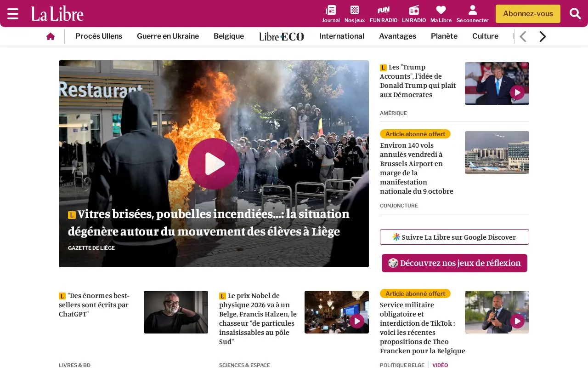Open the Brussels Airport cancelled flights article

(x=417, y=168)
